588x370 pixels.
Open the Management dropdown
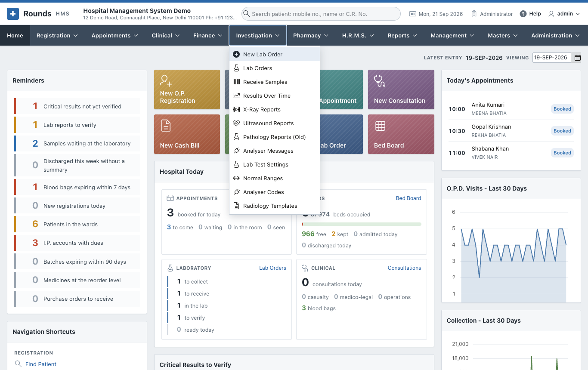pyautogui.click(x=452, y=35)
